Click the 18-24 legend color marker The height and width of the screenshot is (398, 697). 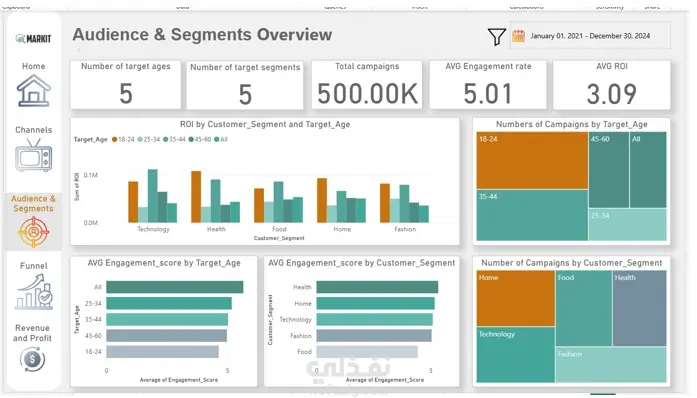pyautogui.click(x=114, y=140)
